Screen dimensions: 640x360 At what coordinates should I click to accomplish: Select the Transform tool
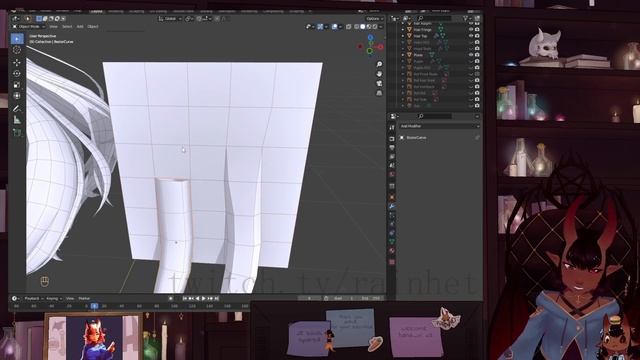pos(17,96)
